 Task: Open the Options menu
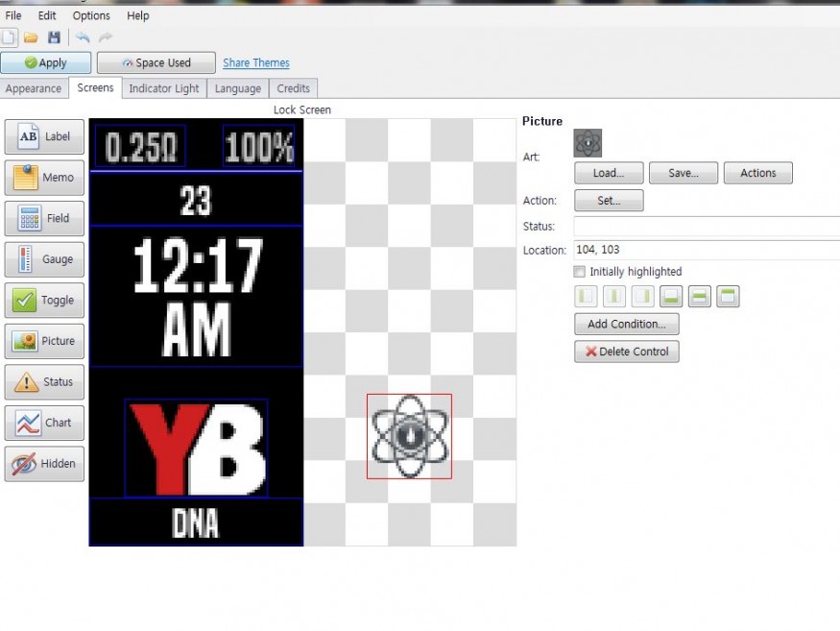point(91,15)
